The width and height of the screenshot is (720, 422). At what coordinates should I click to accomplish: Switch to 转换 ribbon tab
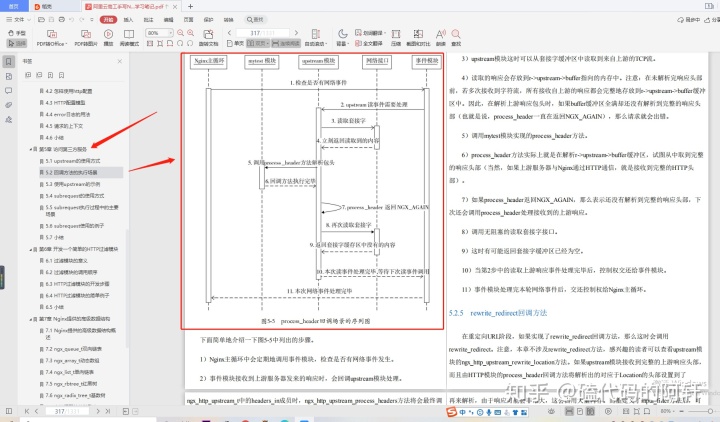tap(229, 20)
